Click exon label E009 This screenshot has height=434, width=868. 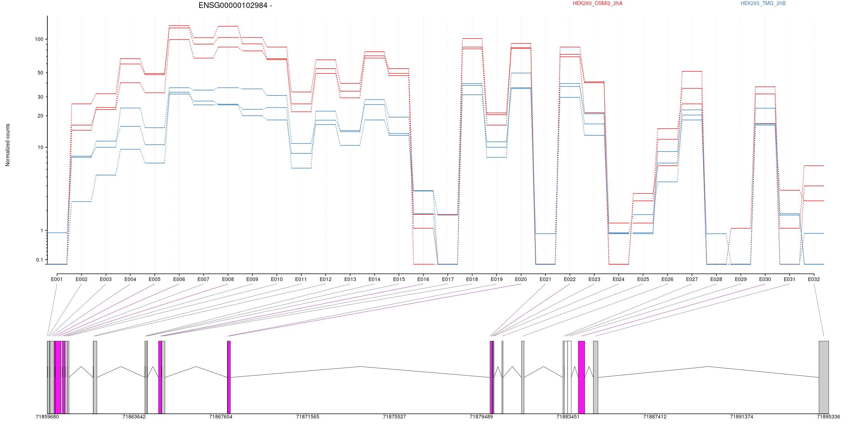[252, 279]
